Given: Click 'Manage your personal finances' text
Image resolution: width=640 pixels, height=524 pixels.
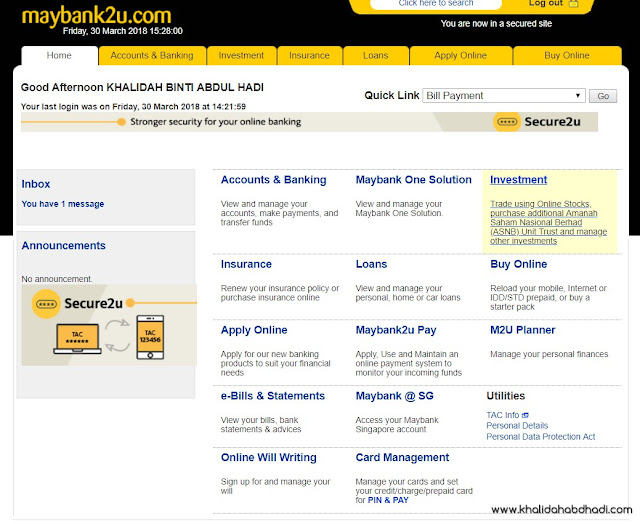Looking at the screenshot, I should pos(549,354).
